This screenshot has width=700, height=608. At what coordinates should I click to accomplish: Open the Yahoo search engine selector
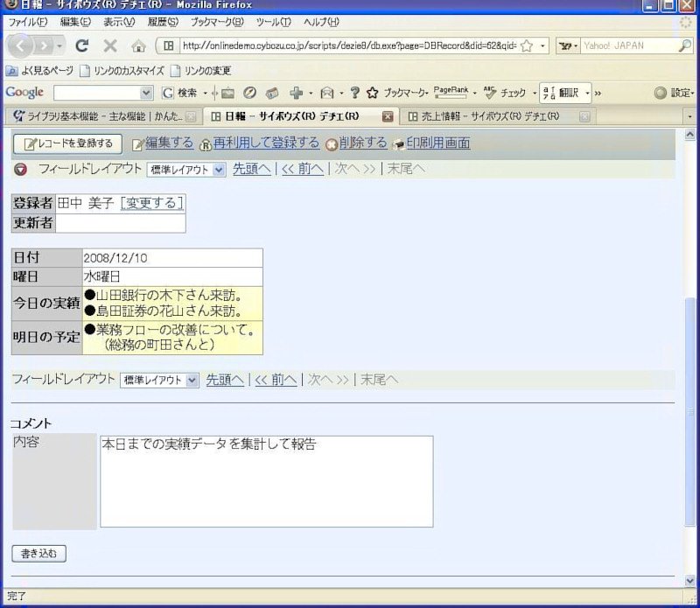[x=568, y=45]
